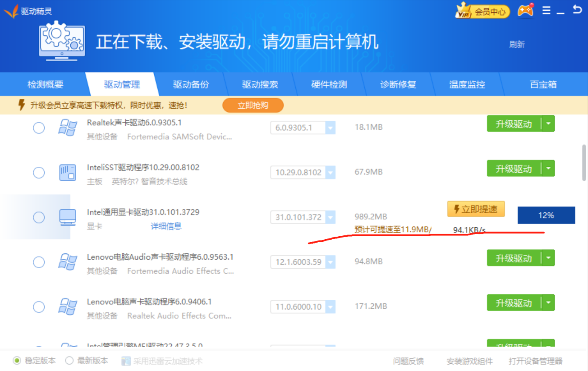Click the lightning bolt promo icon
The image size is (588, 371).
(x=21, y=105)
